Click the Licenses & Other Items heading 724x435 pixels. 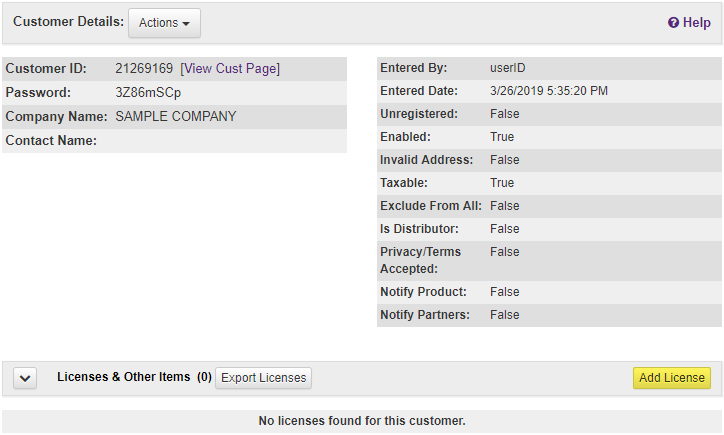123,377
